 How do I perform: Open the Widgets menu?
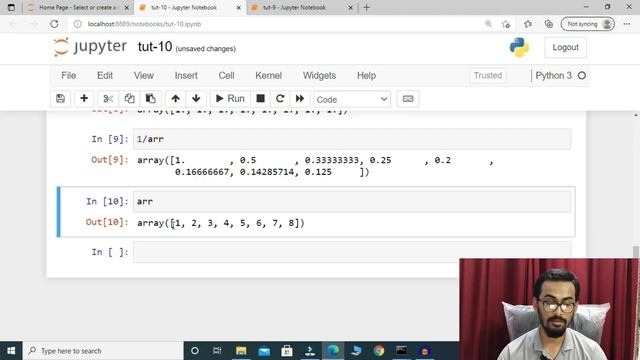[320, 76]
